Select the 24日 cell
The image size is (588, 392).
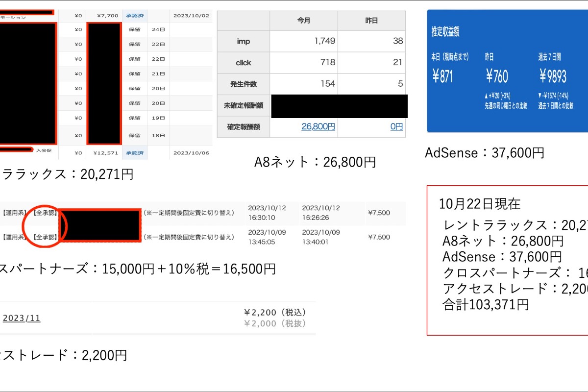[x=158, y=29]
